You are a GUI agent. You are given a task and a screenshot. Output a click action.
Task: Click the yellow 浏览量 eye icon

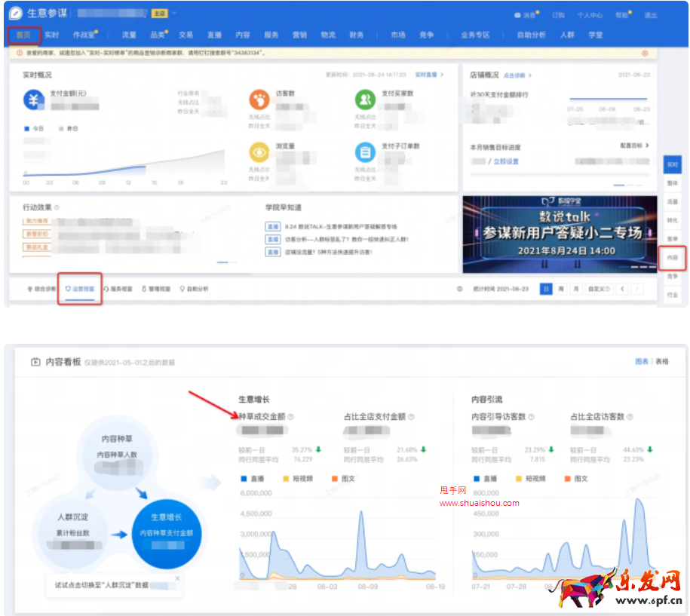click(259, 152)
